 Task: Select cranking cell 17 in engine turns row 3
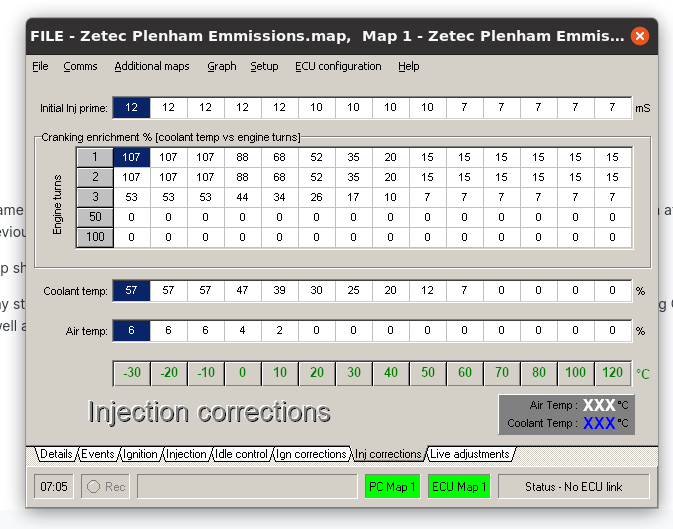pos(353,197)
